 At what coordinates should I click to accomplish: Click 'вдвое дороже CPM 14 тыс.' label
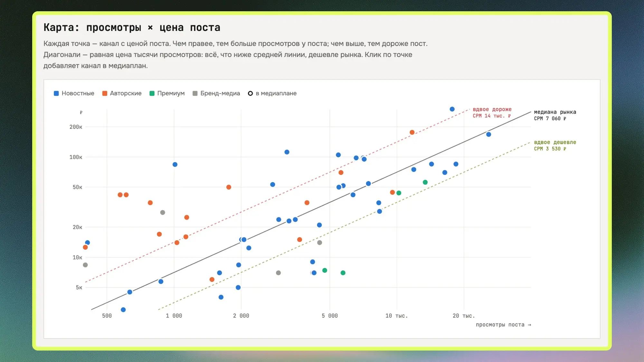(x=492, y=113)
